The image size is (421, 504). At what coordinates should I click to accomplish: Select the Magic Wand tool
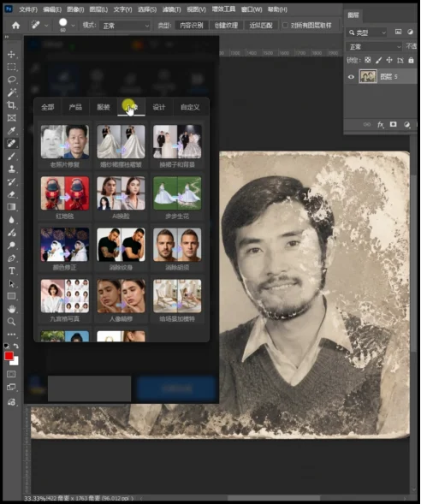(x=12, y=92)
